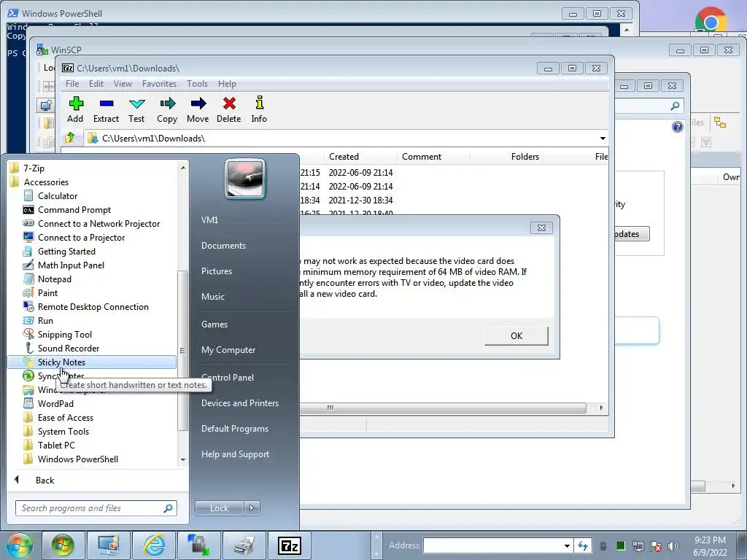Open Getting Started from Accessories
The width and height of the screenshot is (747, 560).
66,251
